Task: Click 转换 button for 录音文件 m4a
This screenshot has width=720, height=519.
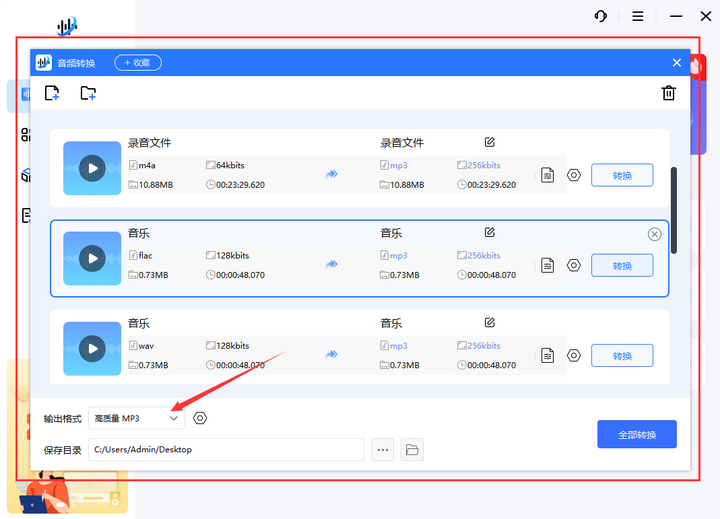Action: click(622, 175)
